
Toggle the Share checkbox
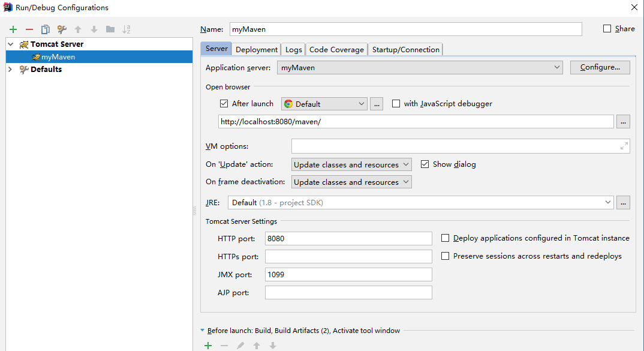point(607,28)
